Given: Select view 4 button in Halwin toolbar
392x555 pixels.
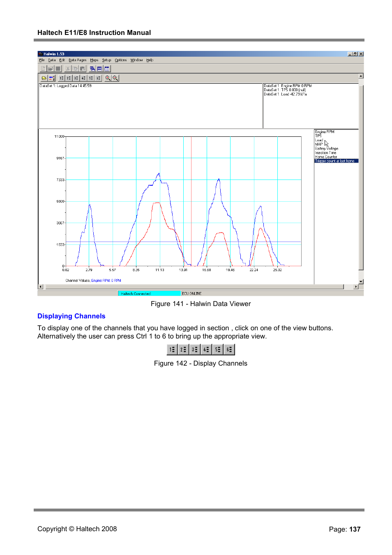Looking at the screenshot, I should click(x=83, y=78).
